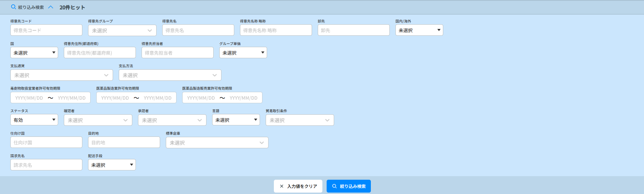Open the 貿易取引条件 dropdown
Image resolution: width=644 pixels, height=194 pixels.
[300, 120]
